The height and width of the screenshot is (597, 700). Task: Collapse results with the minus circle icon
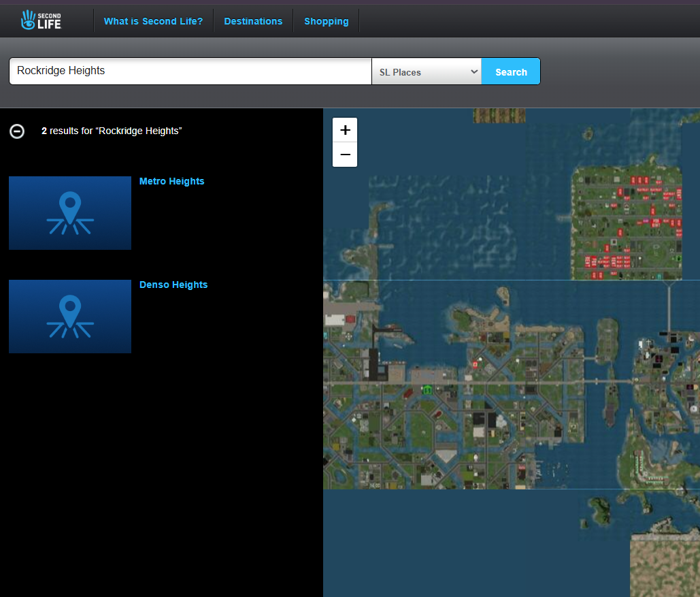point(17,131)
